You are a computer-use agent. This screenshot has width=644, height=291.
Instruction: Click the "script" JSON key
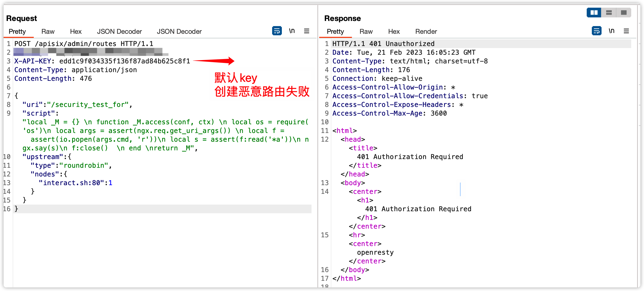click(x=39, y=113)
